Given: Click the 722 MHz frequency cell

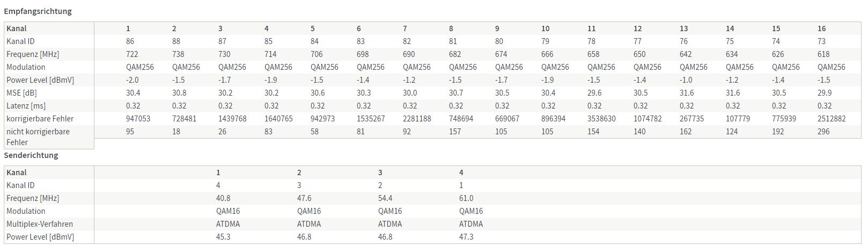Looking at the screenshot, I should pos(132,54).
